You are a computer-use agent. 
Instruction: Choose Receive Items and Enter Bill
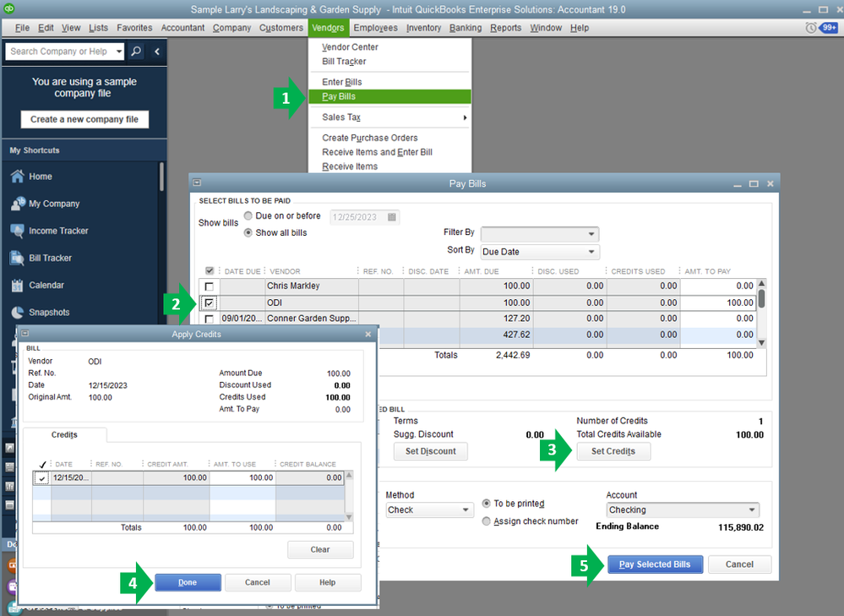(x=378, y=152)
